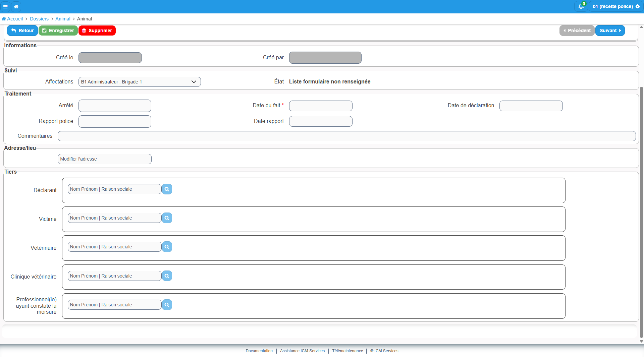Screen dimensions: 644x362
Task: Click the Clinique vétérinaire name input
Action: [x=115, y=276]
